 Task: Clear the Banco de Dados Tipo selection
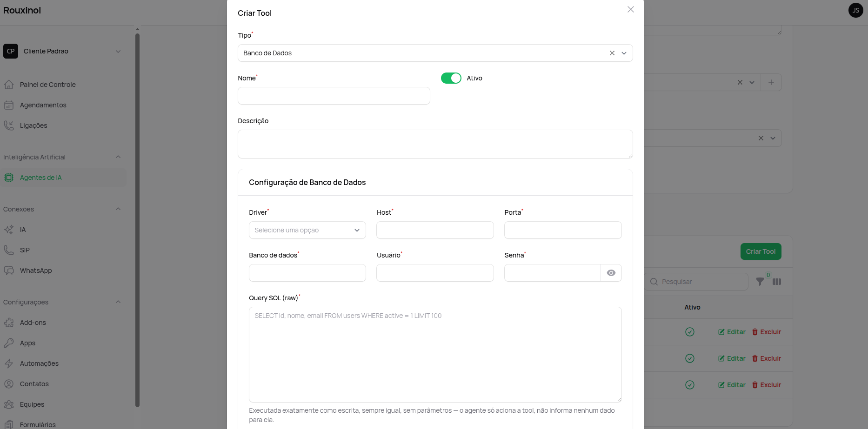point(612,53)
